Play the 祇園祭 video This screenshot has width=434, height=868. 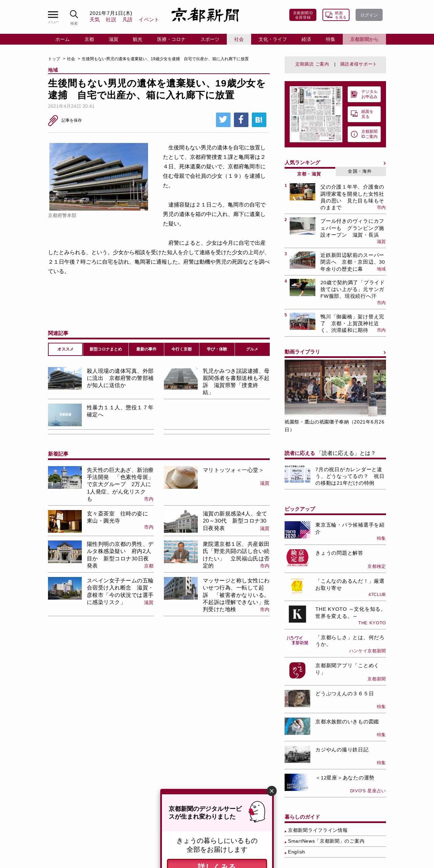335,388
